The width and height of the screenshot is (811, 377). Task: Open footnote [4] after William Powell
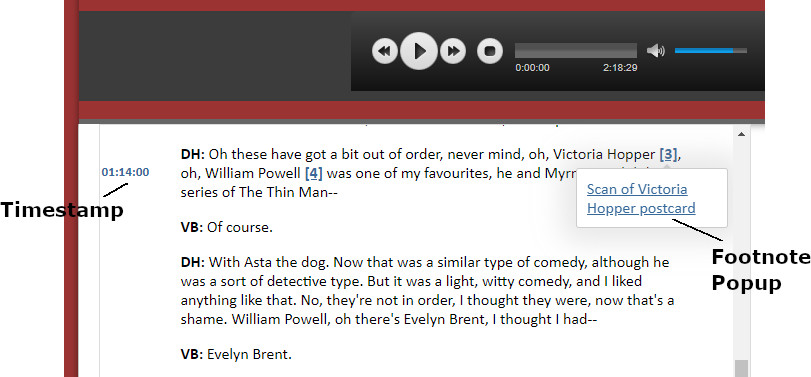[x=313, y=173]
